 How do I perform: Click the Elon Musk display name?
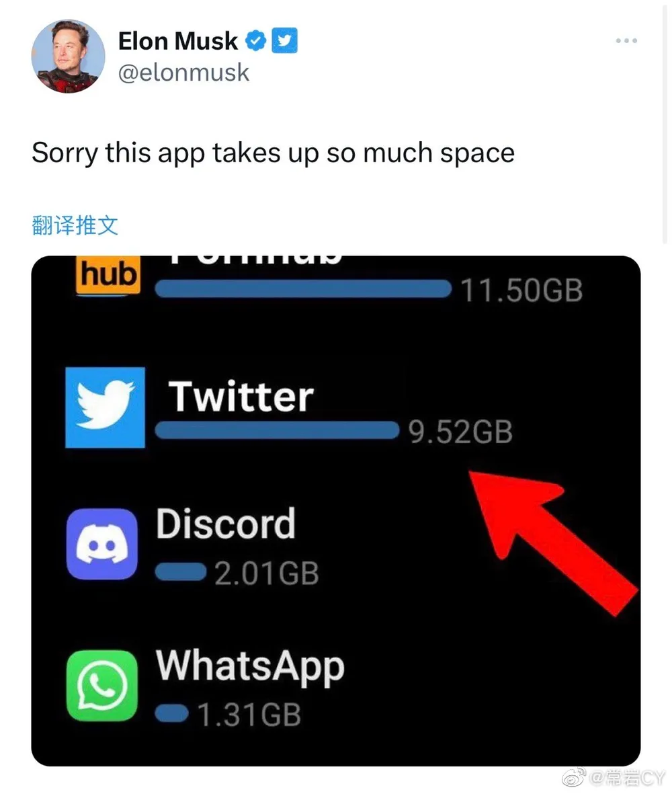click(x=177, y=41)
